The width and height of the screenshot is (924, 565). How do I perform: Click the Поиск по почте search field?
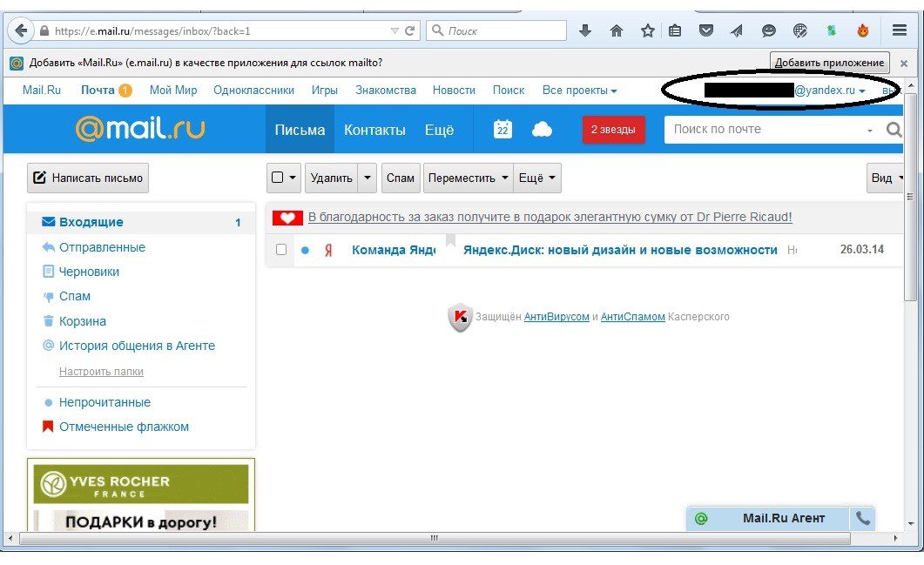click(x=766, y=130)
